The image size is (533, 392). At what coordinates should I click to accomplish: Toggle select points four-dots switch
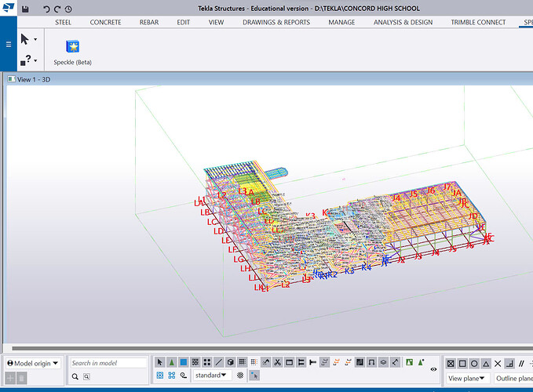click(x=207, y=362)
